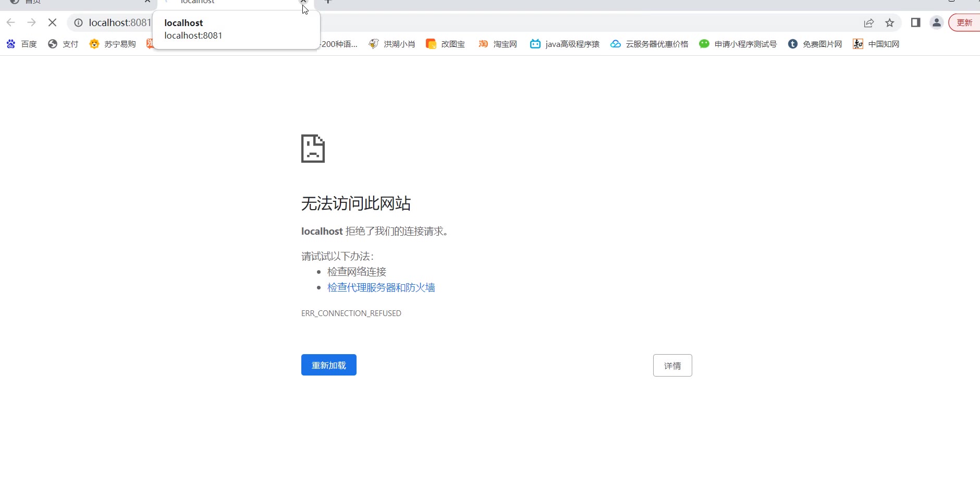Open the 申请小程序测试号 bookmark

coord(738,44)
